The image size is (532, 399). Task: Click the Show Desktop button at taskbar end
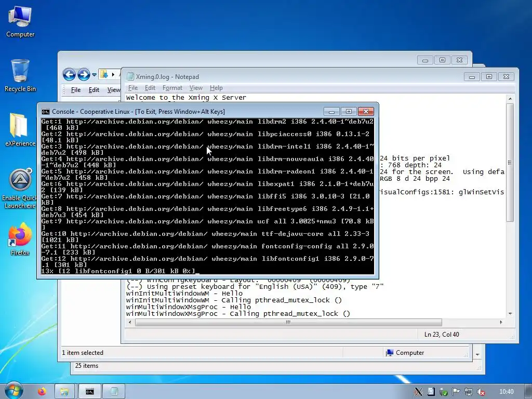529,392
